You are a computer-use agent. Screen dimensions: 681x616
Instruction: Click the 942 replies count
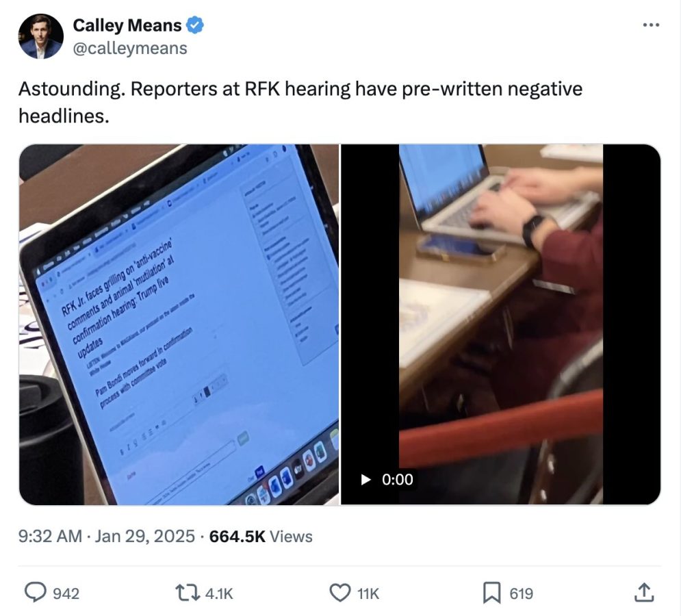point(66,593)
